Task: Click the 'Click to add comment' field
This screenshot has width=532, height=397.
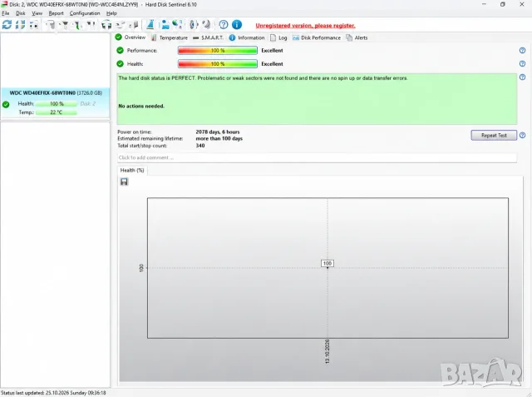Action: (317, 157)
